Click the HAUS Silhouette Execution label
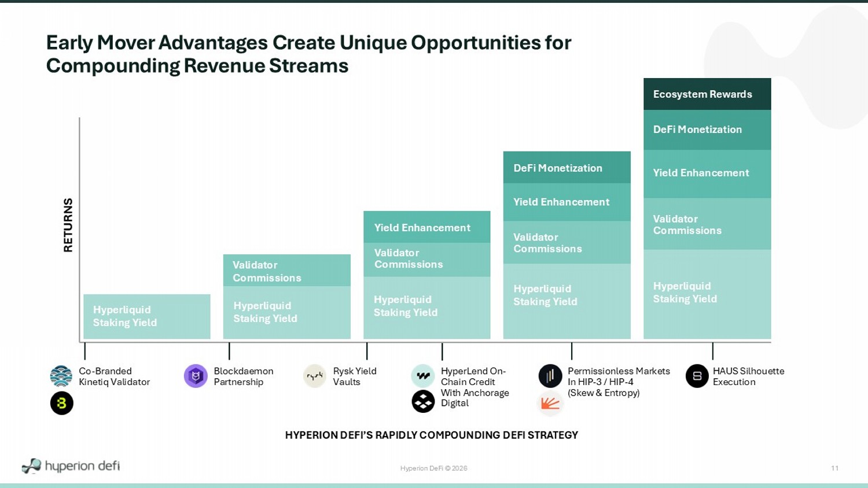 click(x=748, y=376)
